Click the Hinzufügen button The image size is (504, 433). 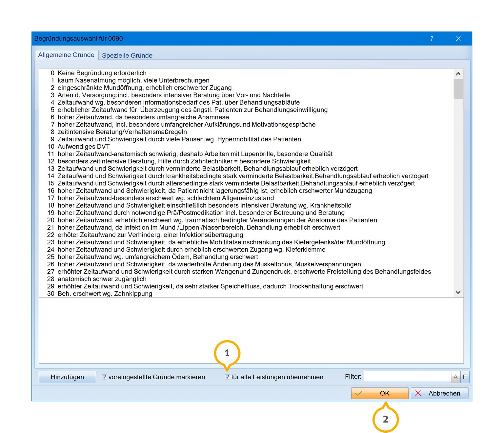[67, 377]
